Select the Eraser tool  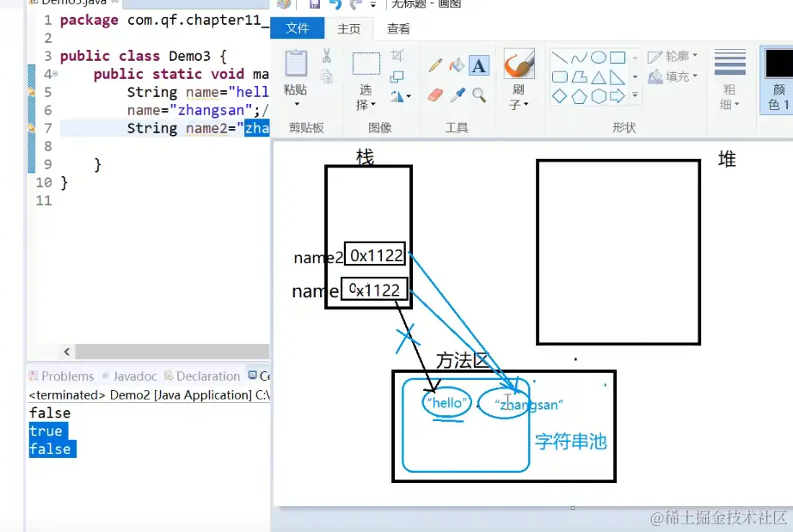click(x=435, y=95)
